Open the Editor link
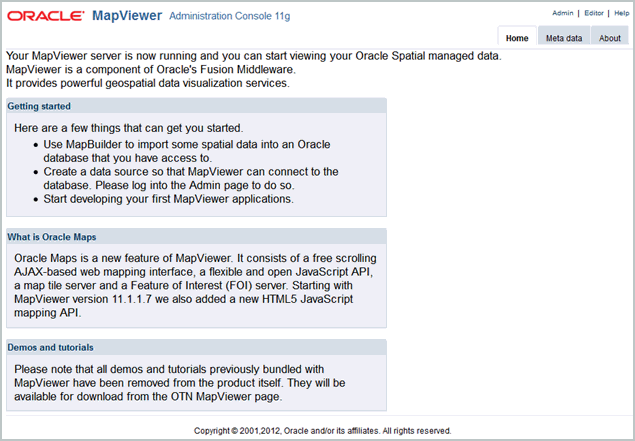 click(x=594, y=13)
